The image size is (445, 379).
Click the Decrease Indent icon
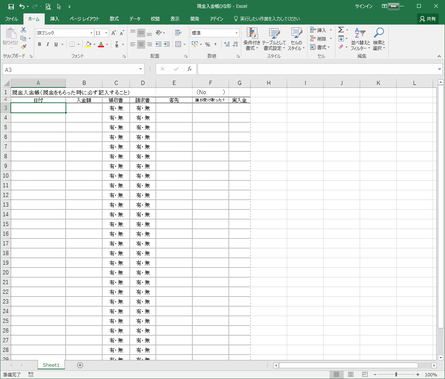coord(158,44)
